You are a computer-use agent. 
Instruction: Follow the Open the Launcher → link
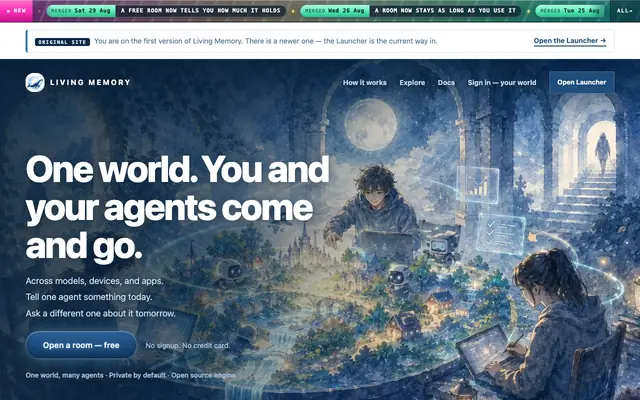[570, 41]
